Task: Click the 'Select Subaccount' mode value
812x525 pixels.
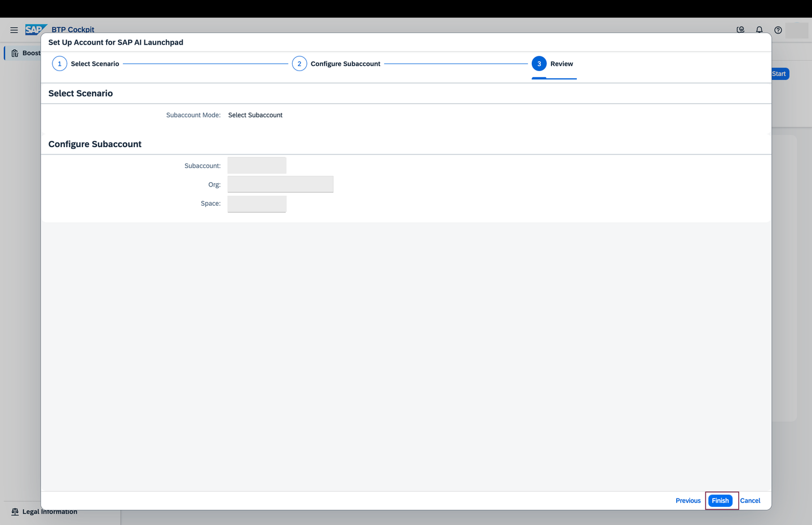Action: click(255, 115)
